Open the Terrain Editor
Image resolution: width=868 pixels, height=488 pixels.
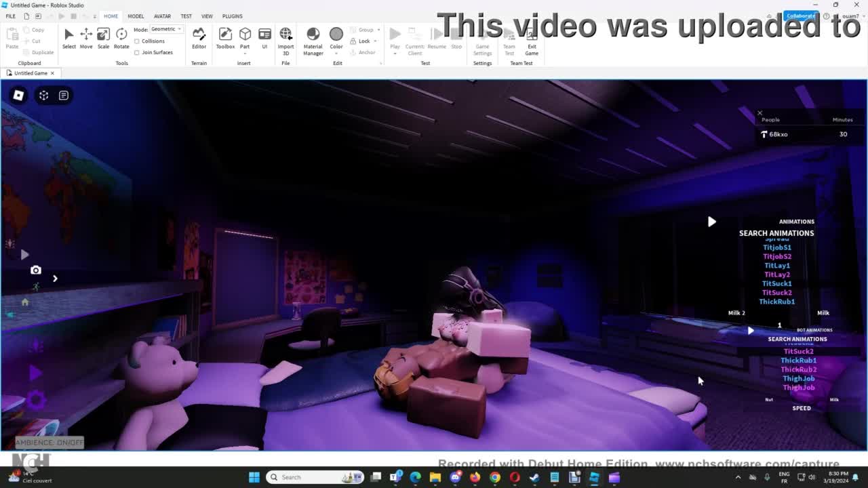[x=199, y=38]
